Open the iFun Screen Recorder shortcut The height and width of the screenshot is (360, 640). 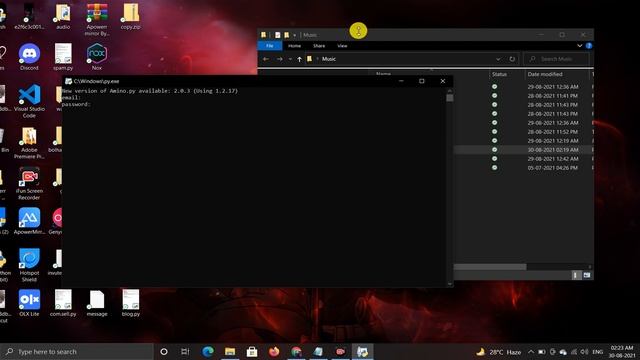pyautogui.click(x=29, y=184)
